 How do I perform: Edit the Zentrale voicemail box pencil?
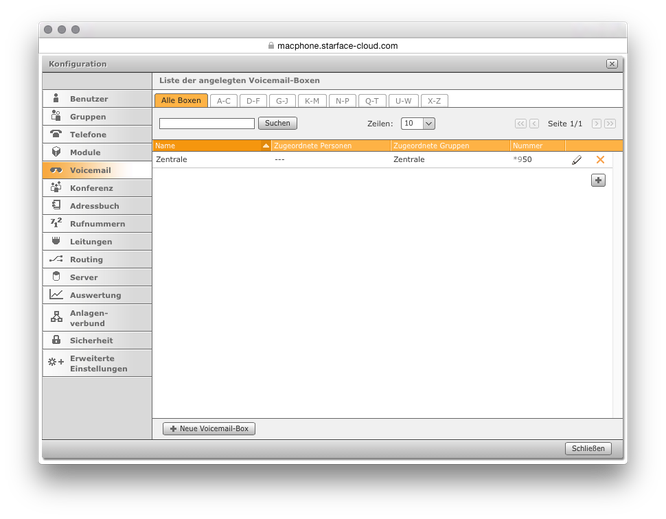tap(576, 160)
